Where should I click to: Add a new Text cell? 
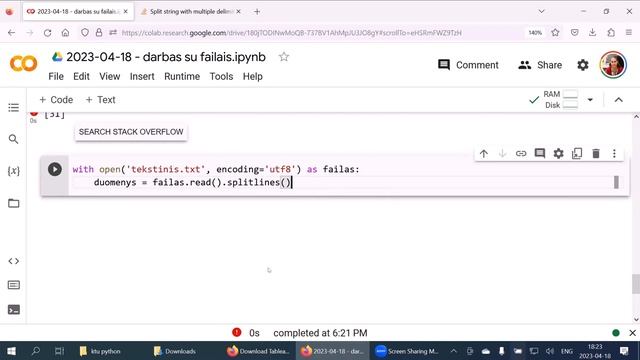[100, 100]
